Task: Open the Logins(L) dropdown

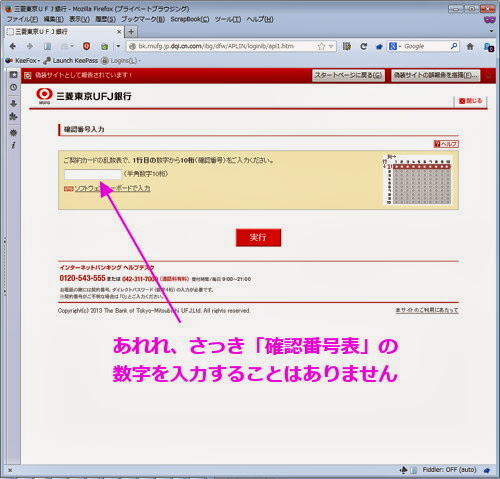Action: tap(121, 61)
